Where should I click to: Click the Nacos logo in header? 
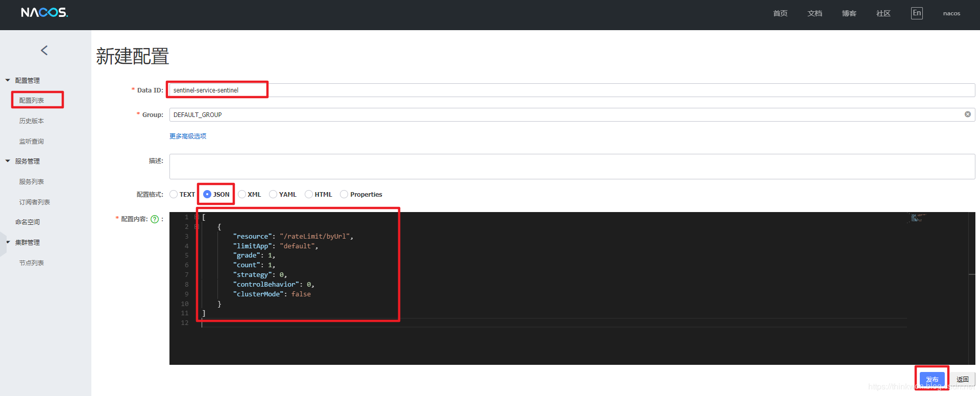pyautogui.click(x=44, y=13)
